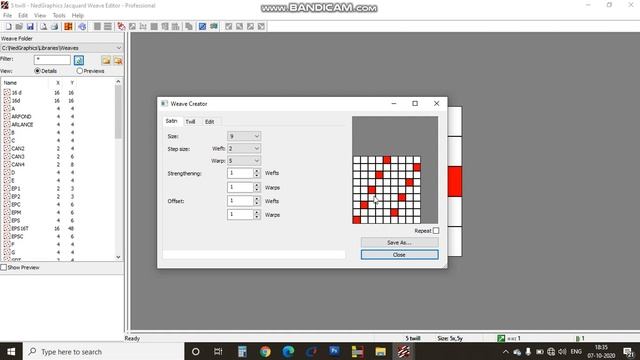Switch to the Twill tab
The image size is (640, 360).
click(190, 122)
